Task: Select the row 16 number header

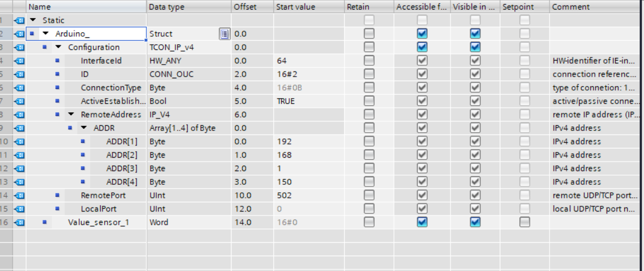Action: tap(6, 222)
